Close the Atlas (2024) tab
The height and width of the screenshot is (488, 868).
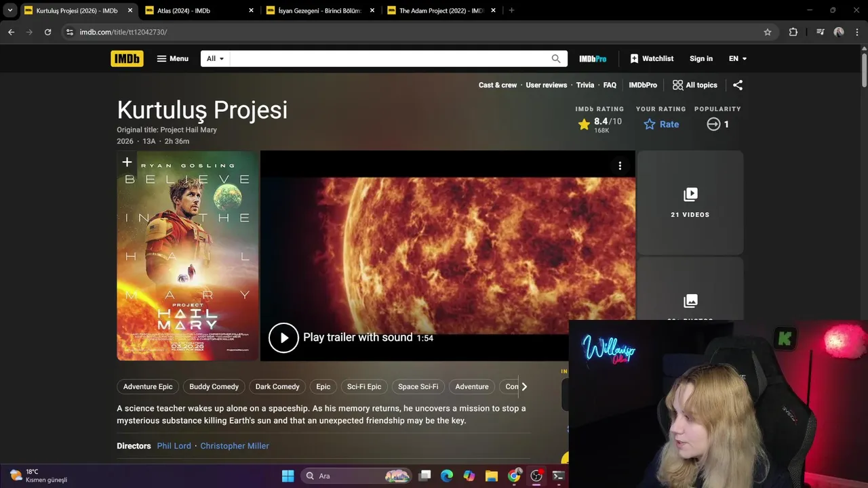[x=251, y=10]
